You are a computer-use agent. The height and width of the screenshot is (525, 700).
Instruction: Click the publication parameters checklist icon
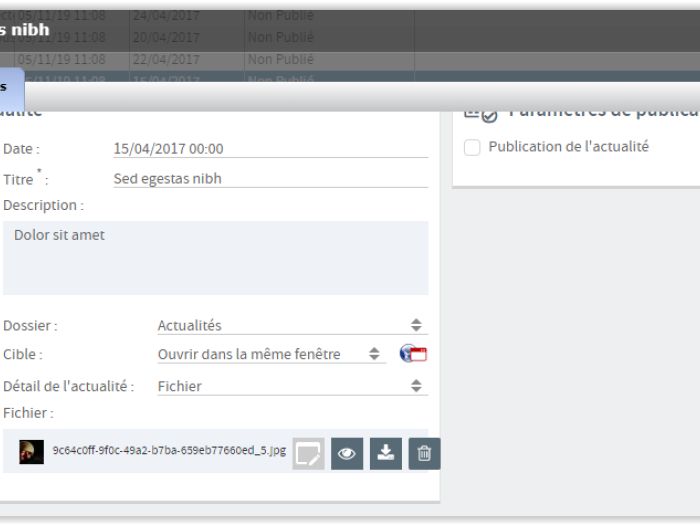pos(481,112)
